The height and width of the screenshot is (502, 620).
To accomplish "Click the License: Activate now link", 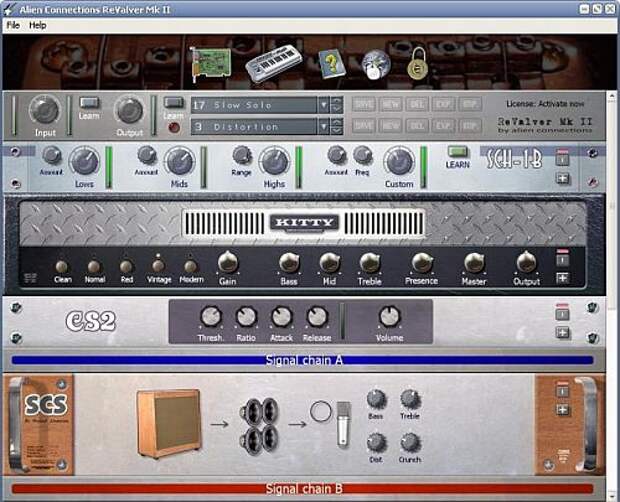I will click(x=545, y=104).
